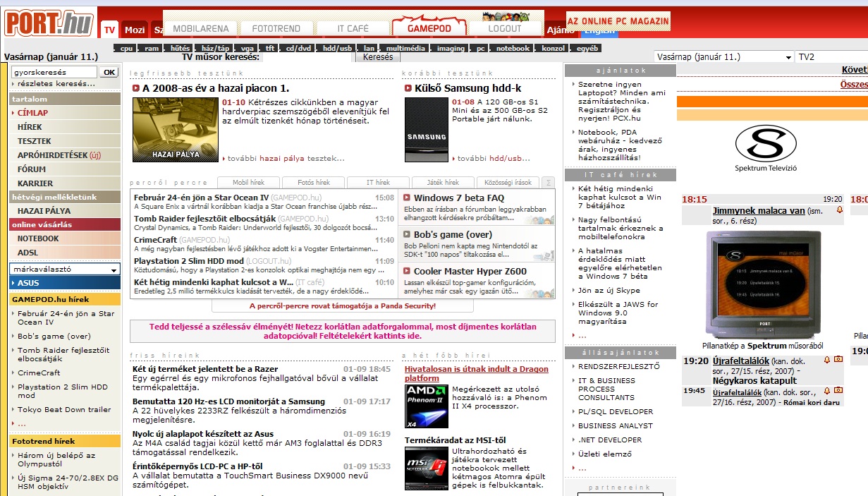Open TESZTEK in the sidebar menu
This screenshot has width=868, height=496.
pos(64,141)
